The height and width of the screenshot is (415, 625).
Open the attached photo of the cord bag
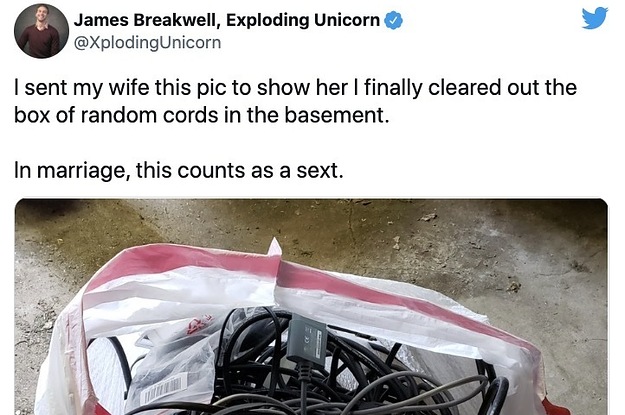coord(311,307)
